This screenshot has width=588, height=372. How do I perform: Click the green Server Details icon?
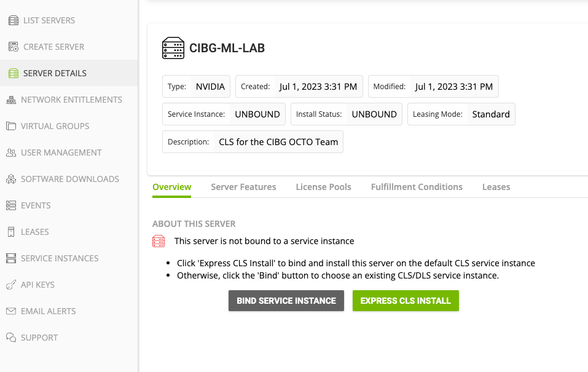pos(13,73)
